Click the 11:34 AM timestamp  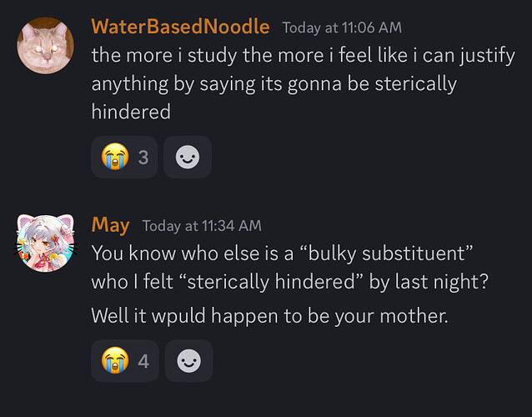coord(202,226)
